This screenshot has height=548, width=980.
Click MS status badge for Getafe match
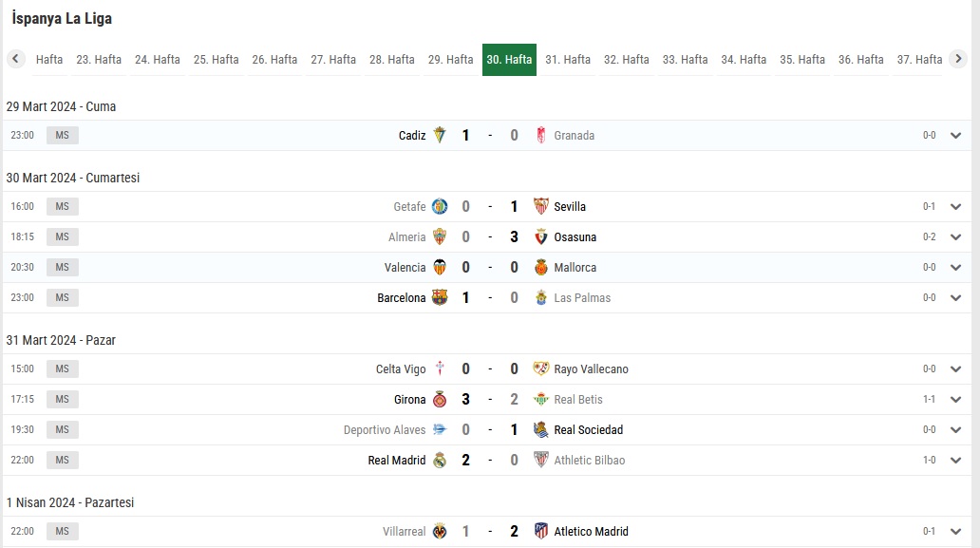pyautogui.click(x=63, y=206)
